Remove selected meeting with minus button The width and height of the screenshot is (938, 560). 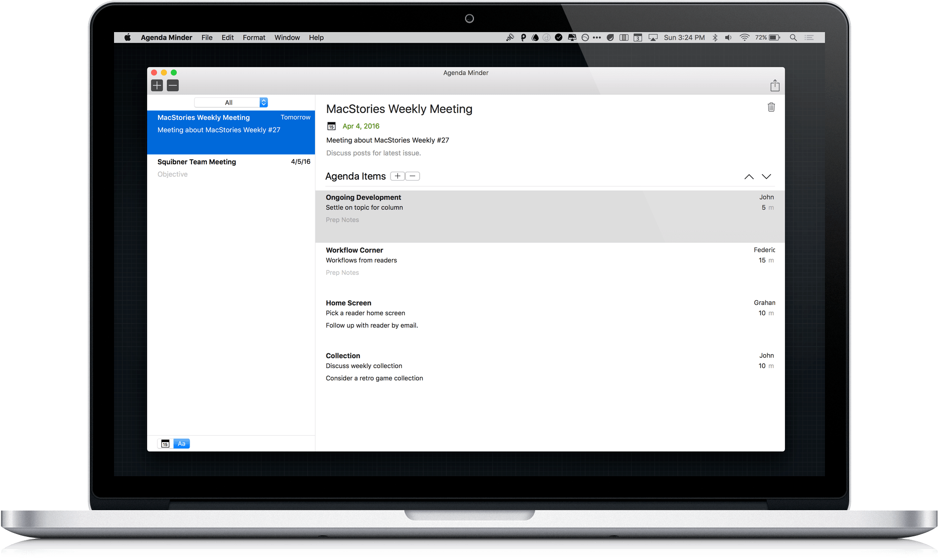173,85
